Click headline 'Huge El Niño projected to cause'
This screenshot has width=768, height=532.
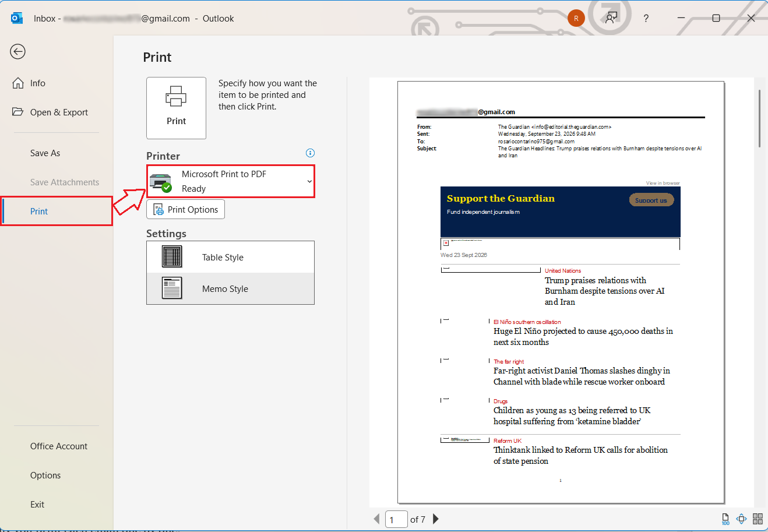coord(583,336)
